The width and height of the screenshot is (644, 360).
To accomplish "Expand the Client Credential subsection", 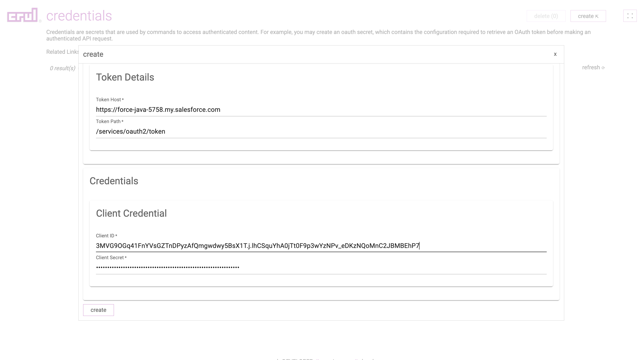I will [131, 214].
